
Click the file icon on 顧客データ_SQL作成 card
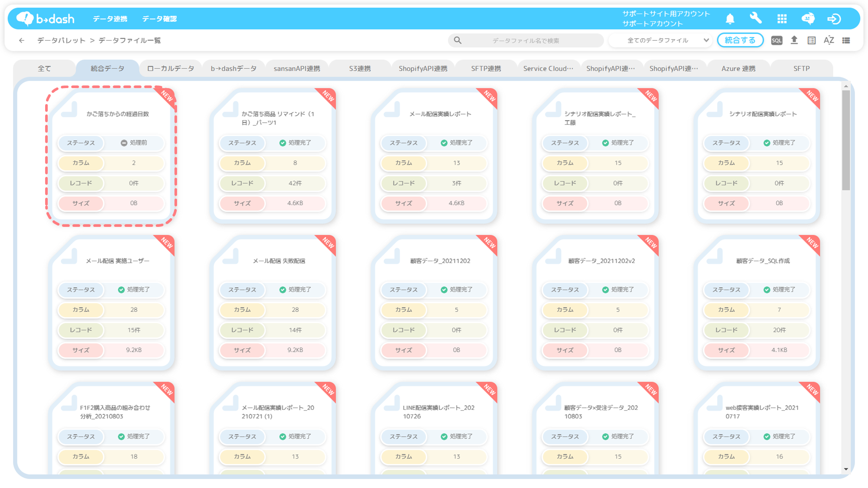click(715, 255)
